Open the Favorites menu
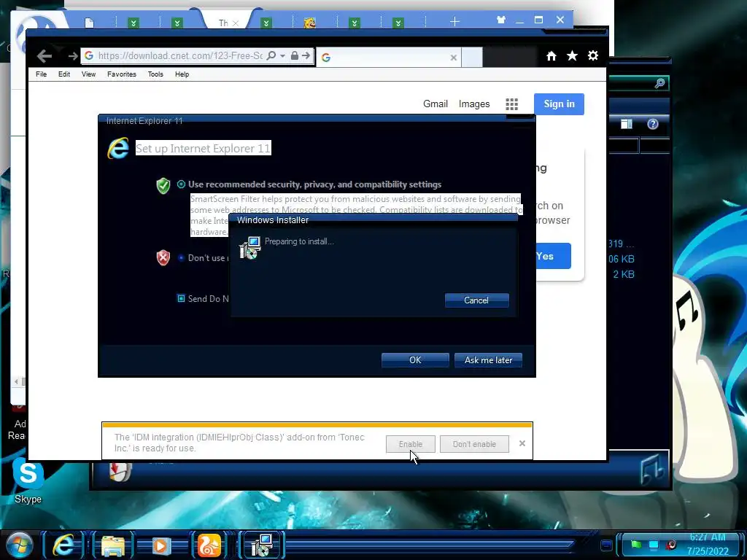This screenshot has width=747, height=560. 122,74
